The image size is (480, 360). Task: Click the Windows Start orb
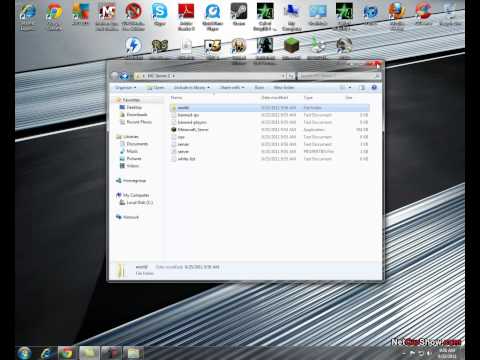point(24,353)
